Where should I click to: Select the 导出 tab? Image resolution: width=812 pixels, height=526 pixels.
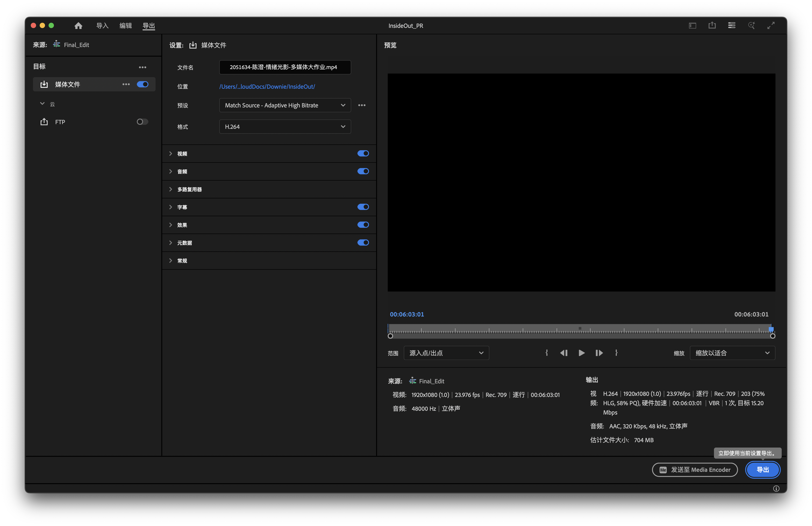[x=149, y=26]
